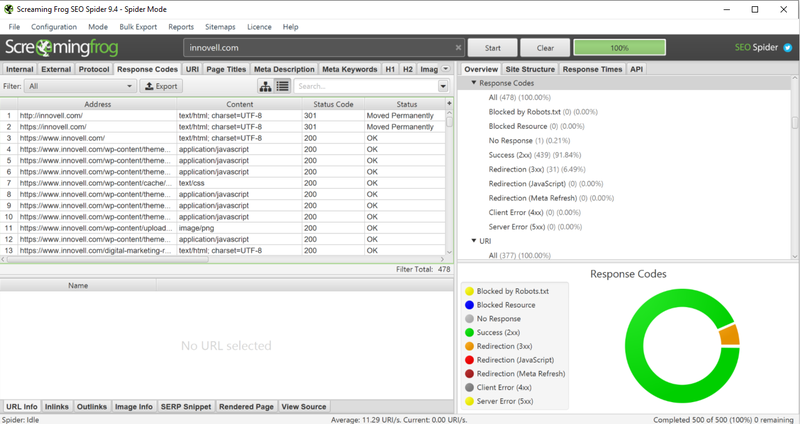Switch to the Response Times tab
Viewport: 800px width, 424px height.
[x=592, y=69]
